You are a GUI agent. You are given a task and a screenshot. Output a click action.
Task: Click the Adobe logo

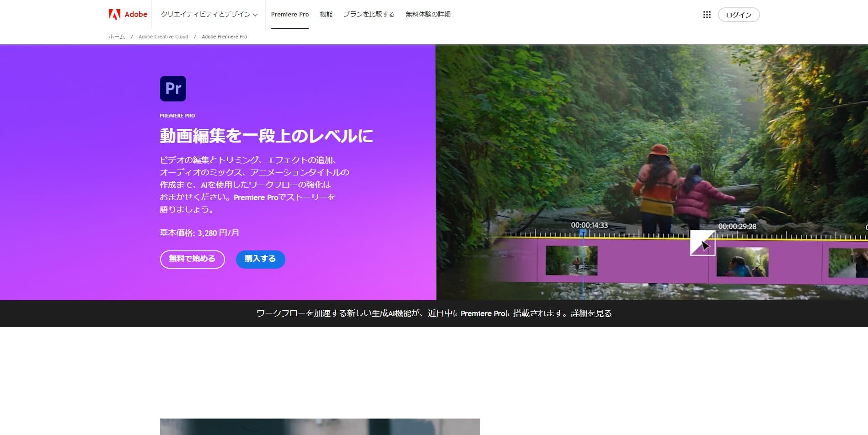127,14
